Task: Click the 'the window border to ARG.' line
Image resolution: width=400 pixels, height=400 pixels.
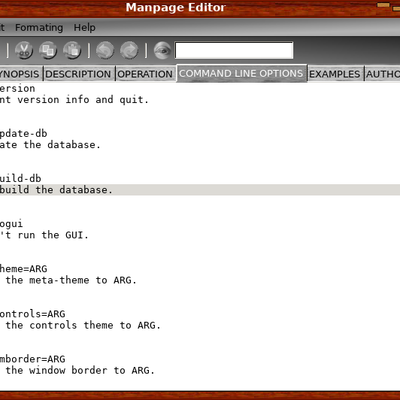Action: tap(80, 370)
